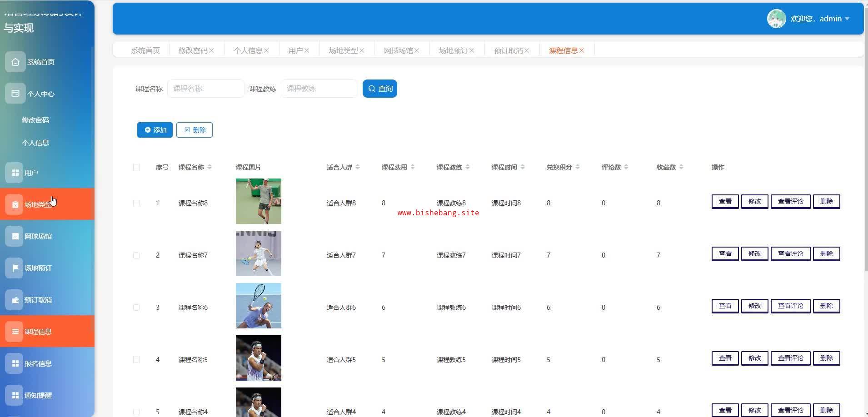Click the 个人中心 sidebar icon
868x417 pixels.
point(15,94)
